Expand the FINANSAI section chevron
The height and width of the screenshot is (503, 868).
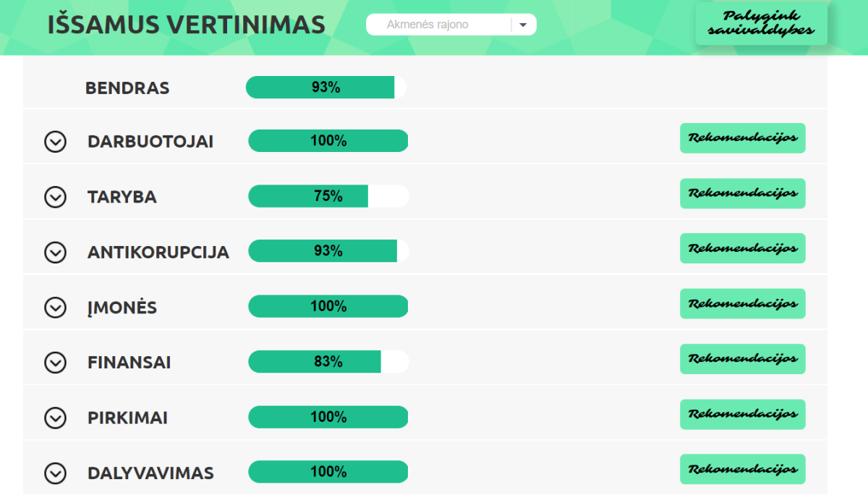pos(55,363)
